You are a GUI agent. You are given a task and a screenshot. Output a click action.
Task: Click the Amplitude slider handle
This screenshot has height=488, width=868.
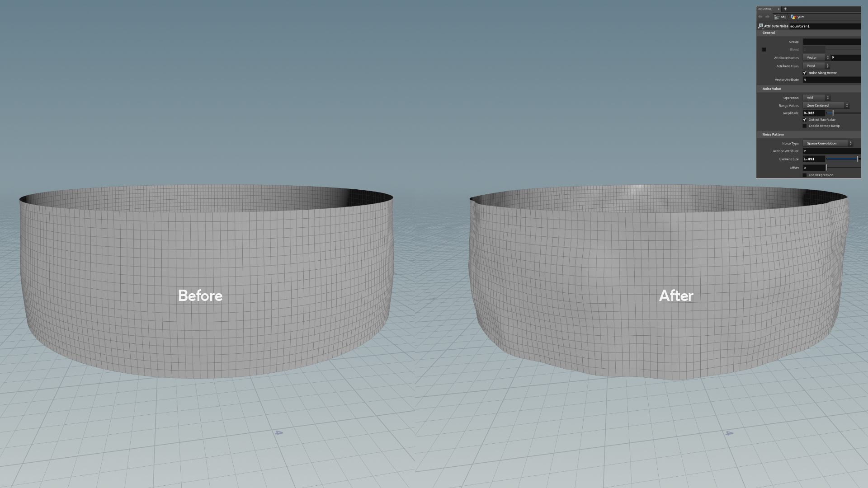833,113
